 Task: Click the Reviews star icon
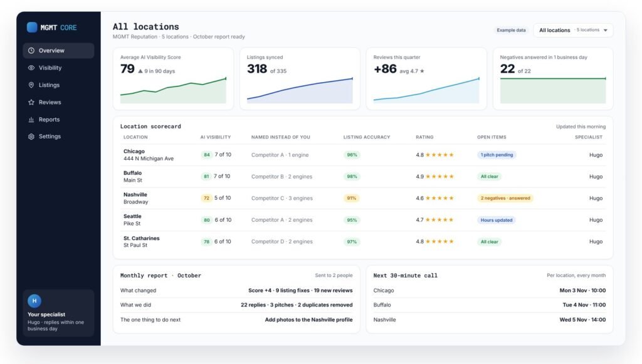[31, 102]
